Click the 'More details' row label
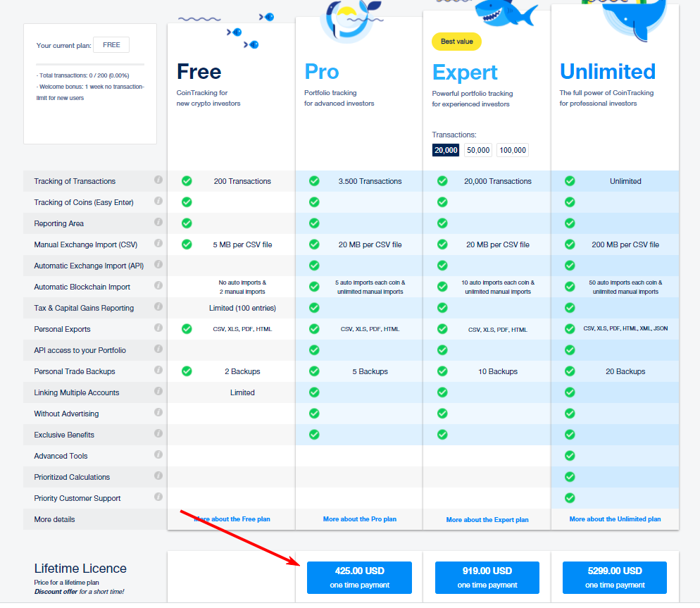The width and height of the screenshot is (700, 608). coord(54,519)
